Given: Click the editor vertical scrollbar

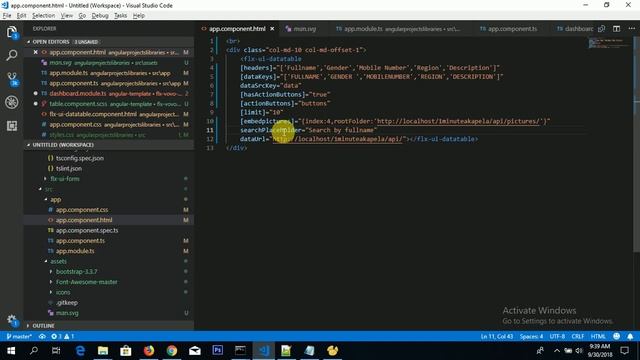Looking at the screenshot, I should (636, 143).
